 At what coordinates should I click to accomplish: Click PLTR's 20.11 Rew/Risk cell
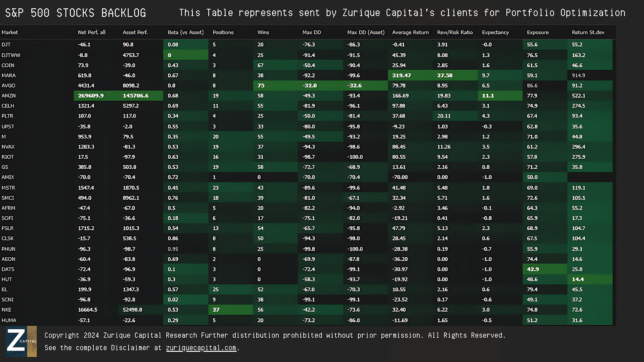[x=455, y=116]
